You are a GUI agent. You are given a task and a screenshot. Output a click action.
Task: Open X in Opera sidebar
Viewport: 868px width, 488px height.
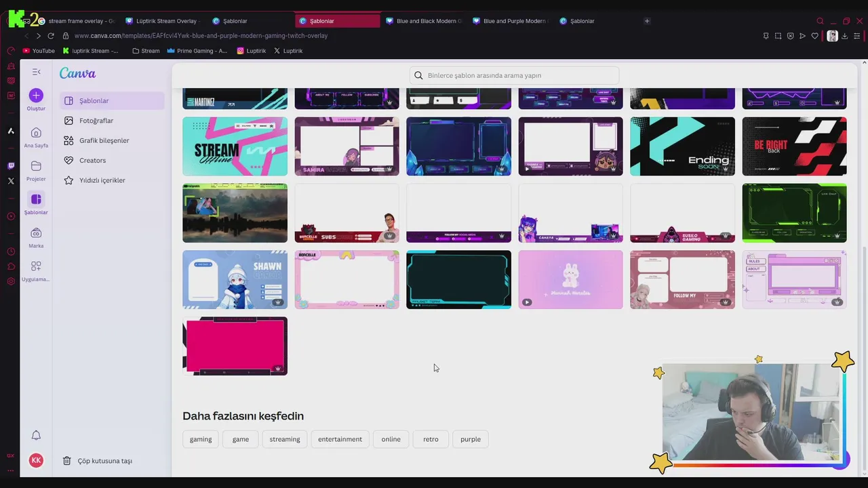[x=11, y=181]
